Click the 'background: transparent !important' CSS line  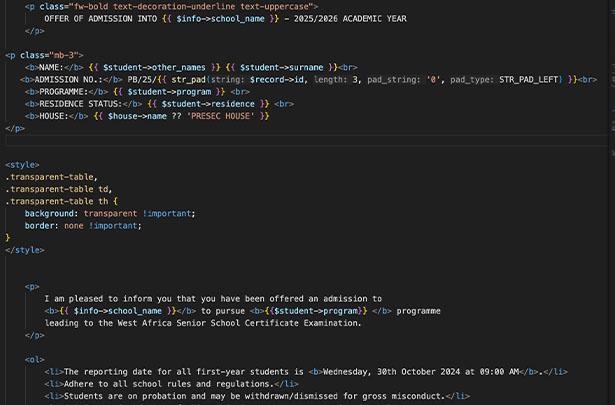110,213
